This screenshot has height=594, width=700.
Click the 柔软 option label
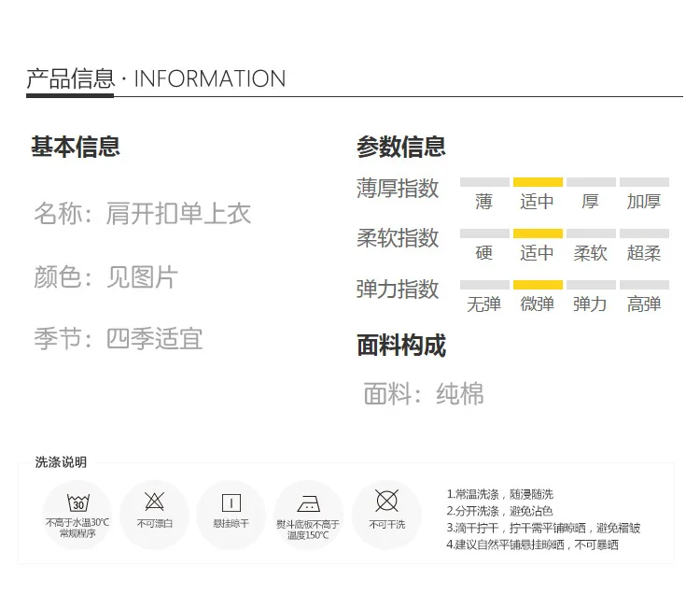tap(590, 253)
